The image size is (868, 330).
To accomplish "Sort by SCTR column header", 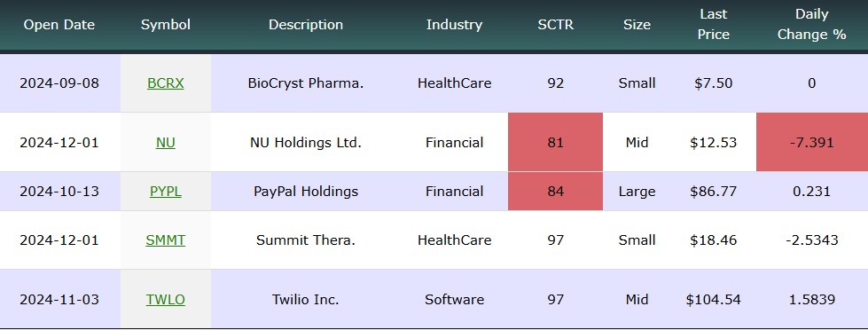I will point(555,25).
